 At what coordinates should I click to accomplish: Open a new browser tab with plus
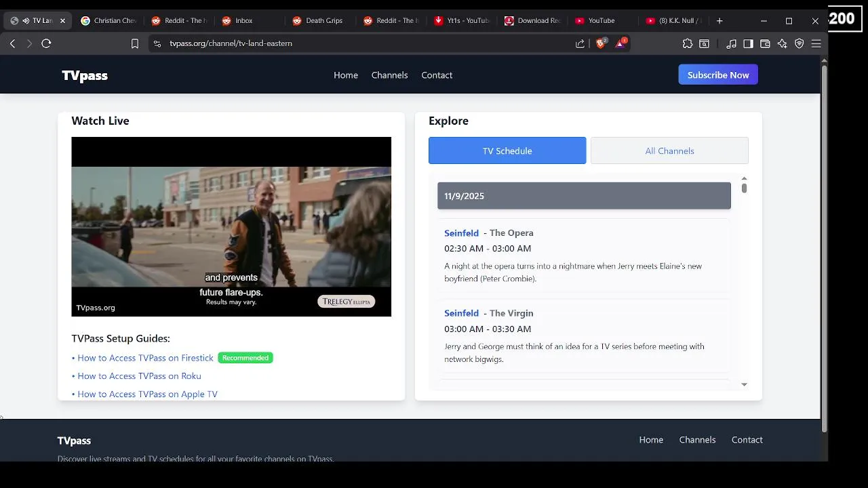click(719, 21)
